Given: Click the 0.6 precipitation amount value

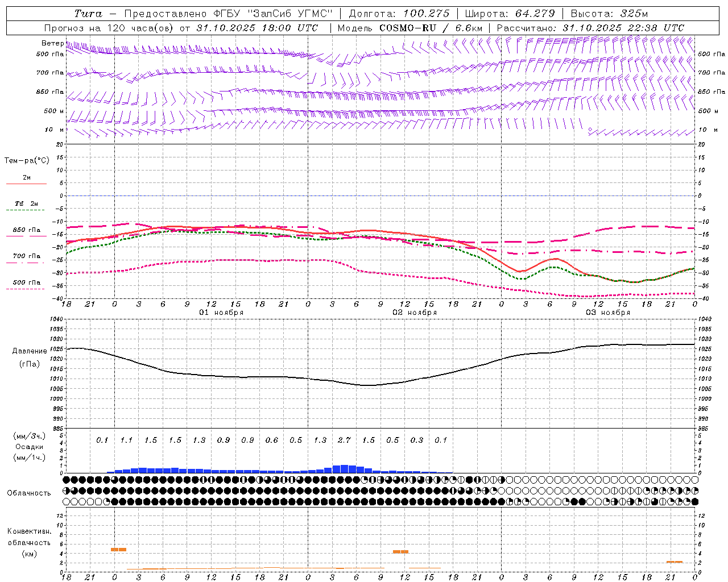Looking at the screenshot, I should pyautogui.click(x=272, y=440).
